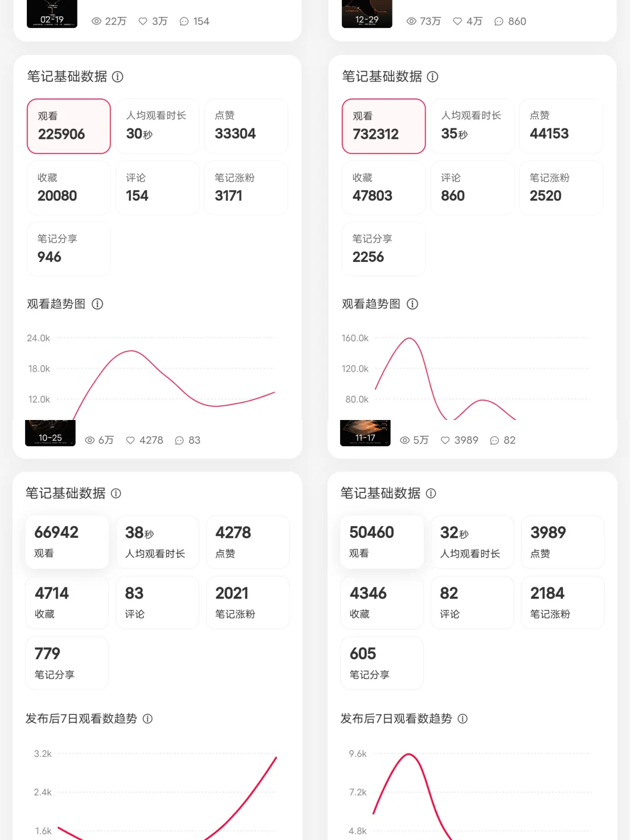Viewport: 630px width, 840px height.
Task: Select the 2021 笔记涨粉 card
Action: (248, 603)
